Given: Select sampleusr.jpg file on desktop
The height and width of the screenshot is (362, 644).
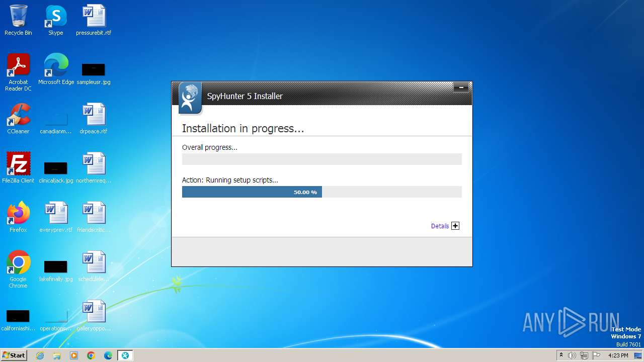Looking at the screenshot, I should (x=94, y=73).
